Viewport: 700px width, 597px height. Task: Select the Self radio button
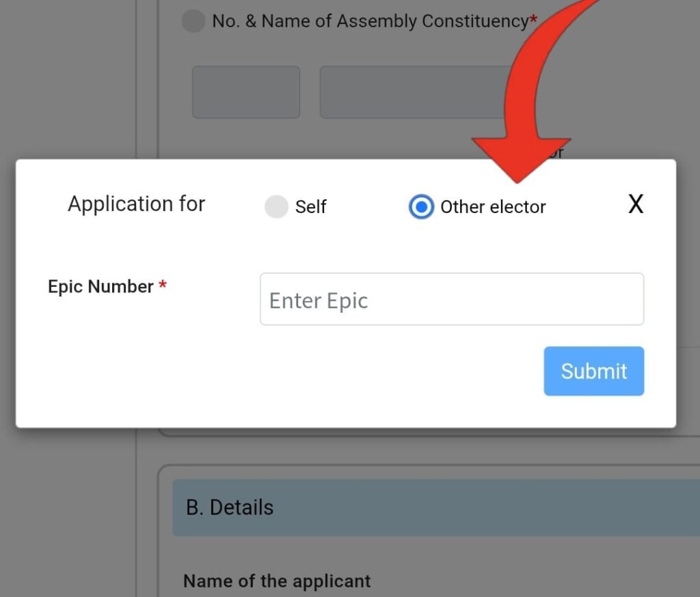(x=276, y=207)
